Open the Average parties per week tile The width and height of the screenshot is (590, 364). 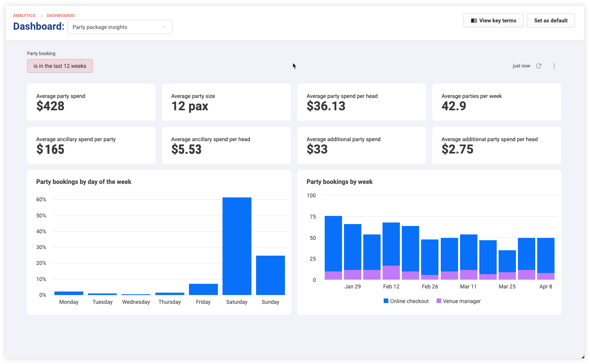coord(497,102)
